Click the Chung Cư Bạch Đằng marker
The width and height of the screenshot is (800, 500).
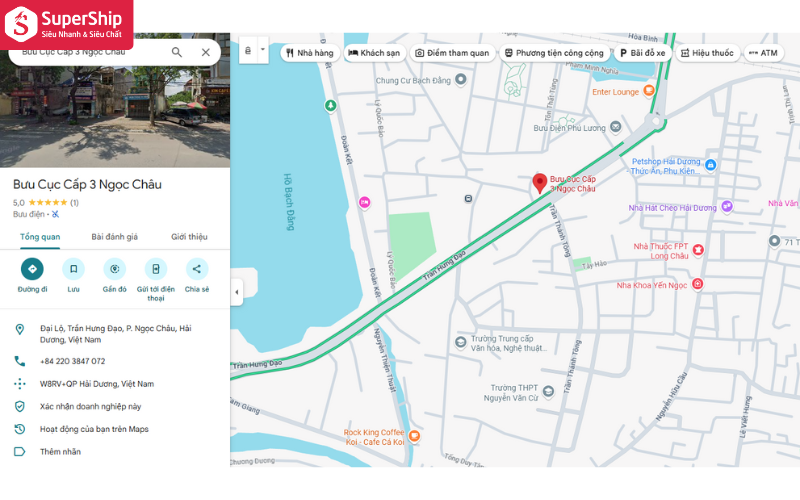[461, 79]
